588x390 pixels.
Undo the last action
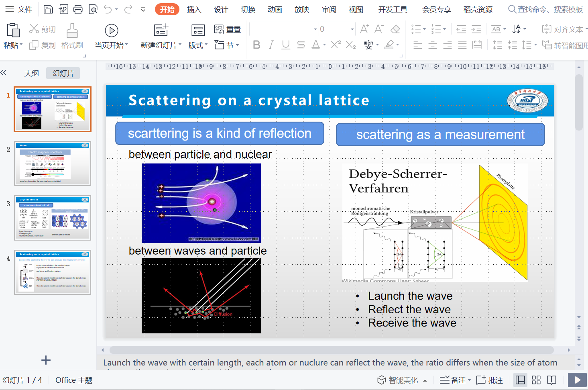[x=108, y=9]
